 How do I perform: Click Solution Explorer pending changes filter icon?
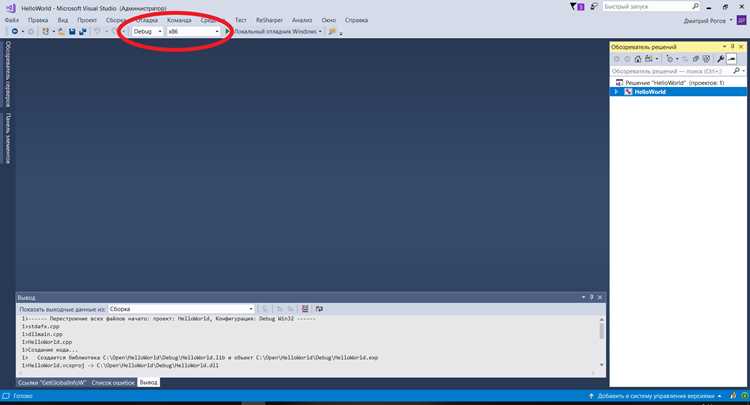point(670,59)
